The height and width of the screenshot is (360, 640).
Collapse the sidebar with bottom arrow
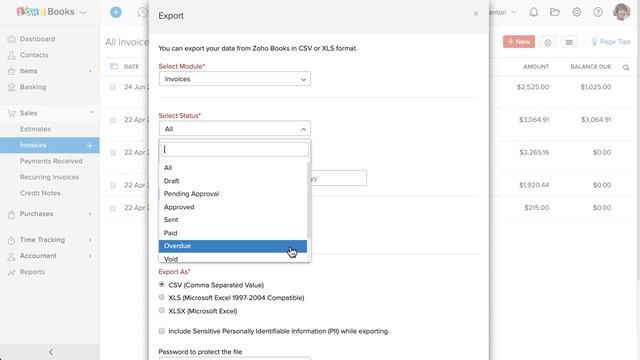(51, 352)
